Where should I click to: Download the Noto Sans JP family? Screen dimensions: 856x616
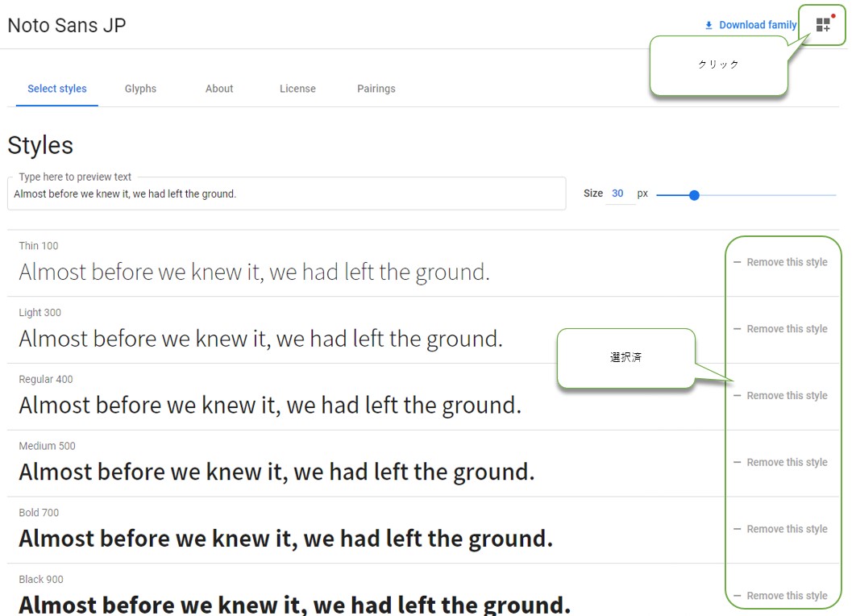(x=750, y=25)
